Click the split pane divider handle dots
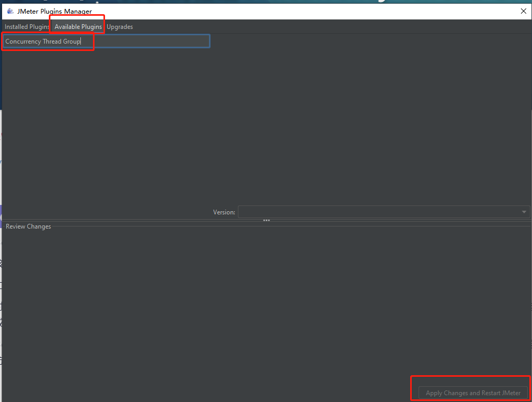Screen dimensions: 532x402 [266, 220]
